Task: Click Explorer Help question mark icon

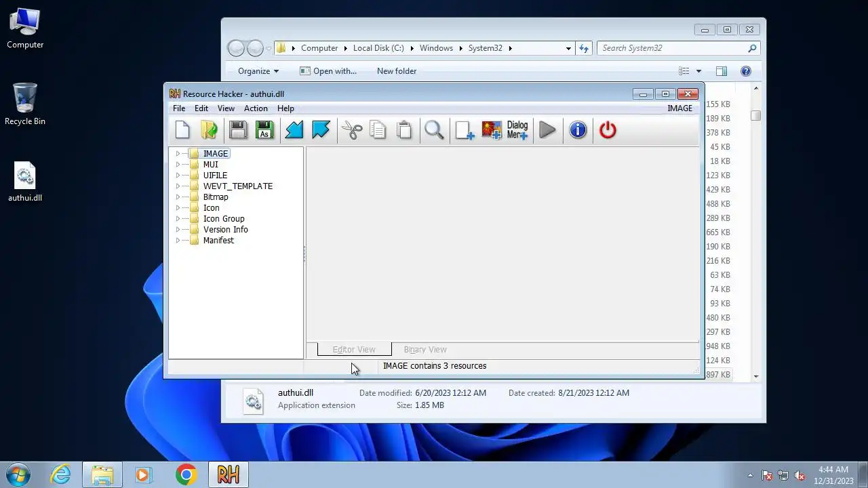Action: [x=746, y=71]
